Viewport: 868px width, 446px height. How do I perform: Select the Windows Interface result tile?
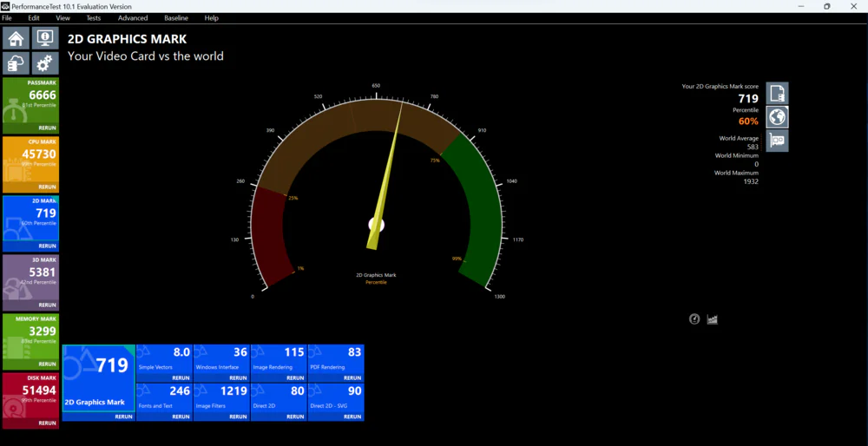tap(221, 359)
